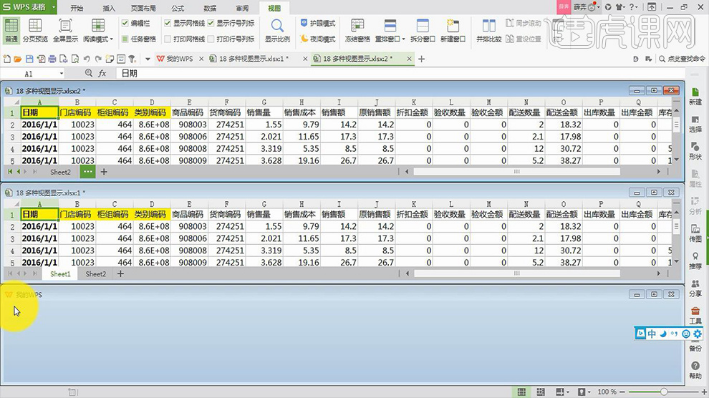Click the zoom in plus button
709x399 pixels.
[704, 392]
